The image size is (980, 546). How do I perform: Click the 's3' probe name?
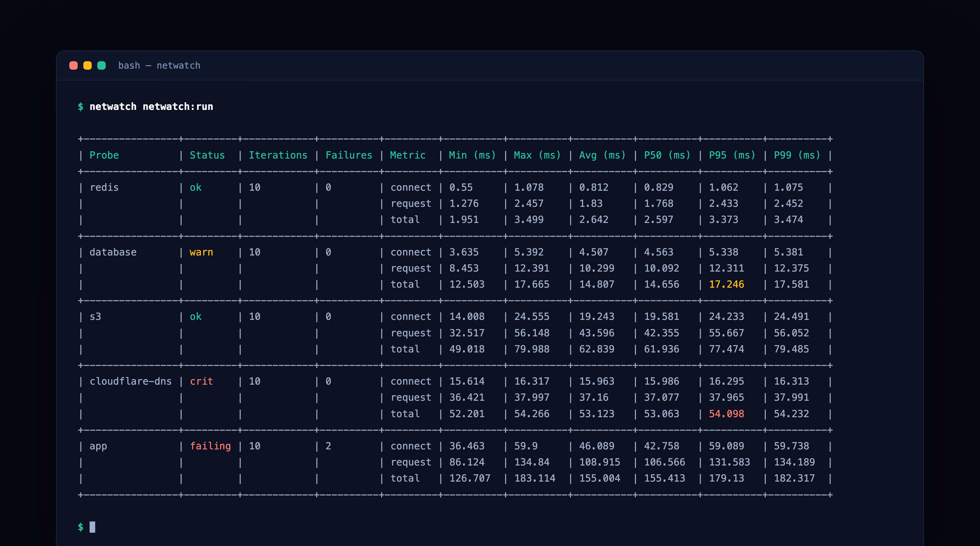click(96, 316)
